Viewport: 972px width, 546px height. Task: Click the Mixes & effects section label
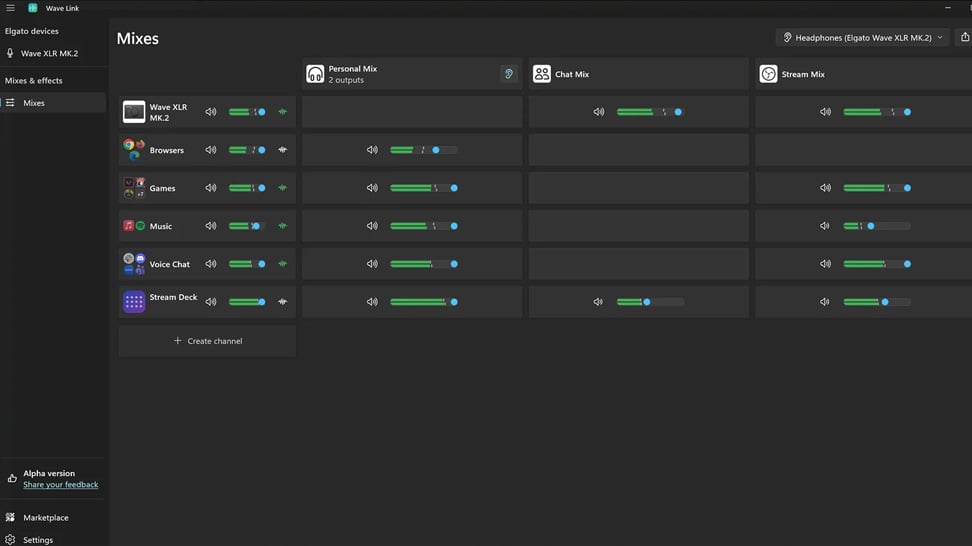[x=33, y=81]
